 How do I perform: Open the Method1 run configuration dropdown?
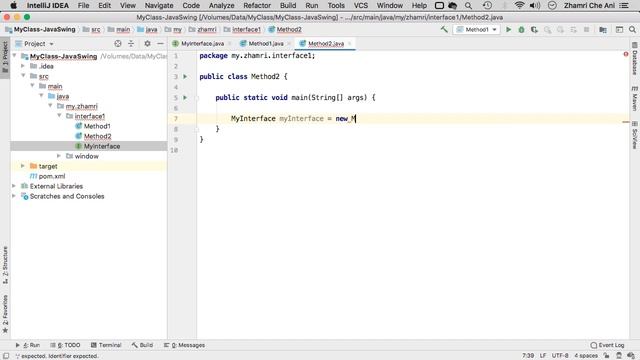click(477, 29)
